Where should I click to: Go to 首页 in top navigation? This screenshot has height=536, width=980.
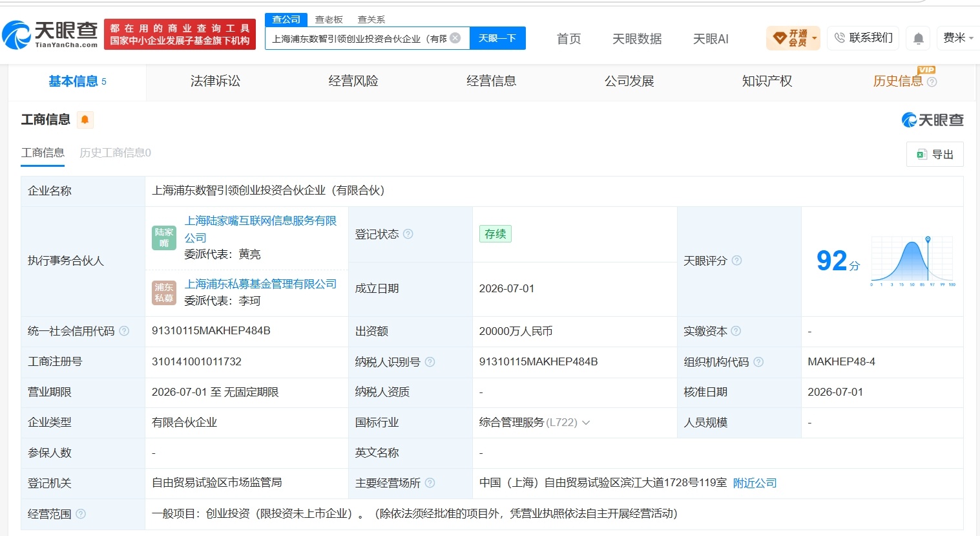569,39
